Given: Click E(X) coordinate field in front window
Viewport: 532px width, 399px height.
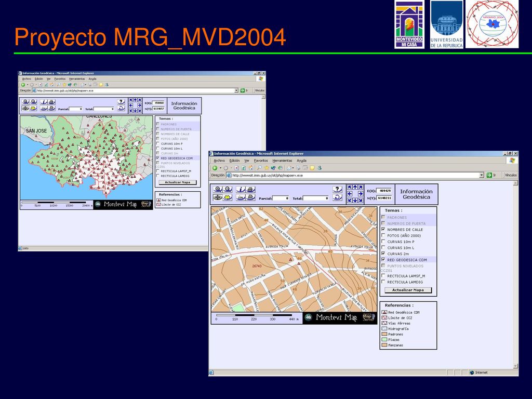Looking at the screenshot, I should [x=384, y=191].
